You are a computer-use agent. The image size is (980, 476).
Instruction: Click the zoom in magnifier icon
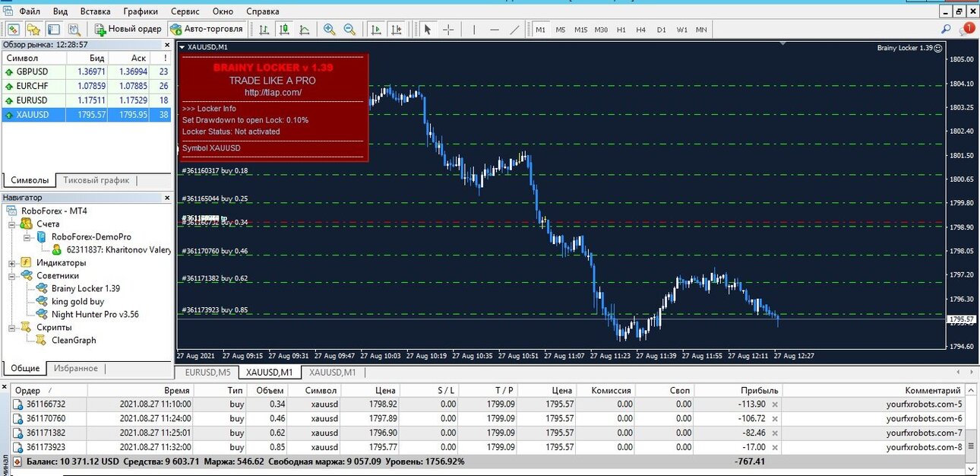pyautogui.click(x=329, y=29)
